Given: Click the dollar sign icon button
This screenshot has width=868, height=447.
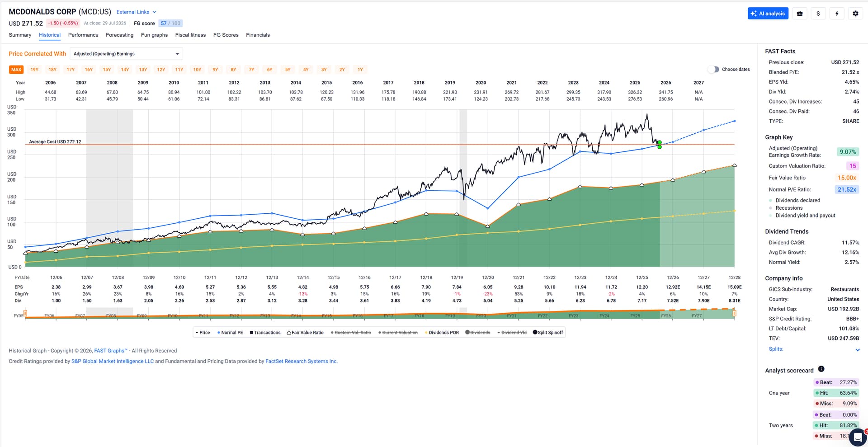Looking at the screenshot, I should [x=818, y=14].
